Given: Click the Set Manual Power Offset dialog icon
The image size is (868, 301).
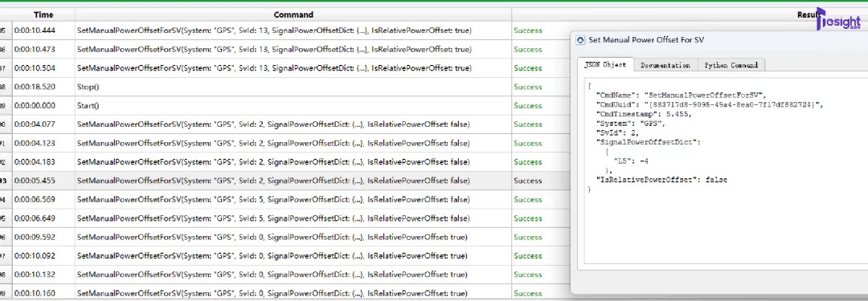Looking at the screenshot, I should 580,40.
